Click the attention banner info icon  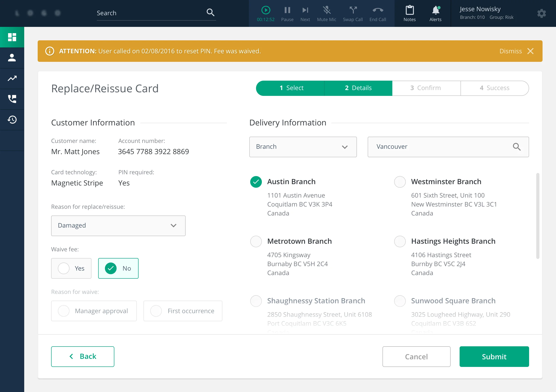(x=50, y=51)
